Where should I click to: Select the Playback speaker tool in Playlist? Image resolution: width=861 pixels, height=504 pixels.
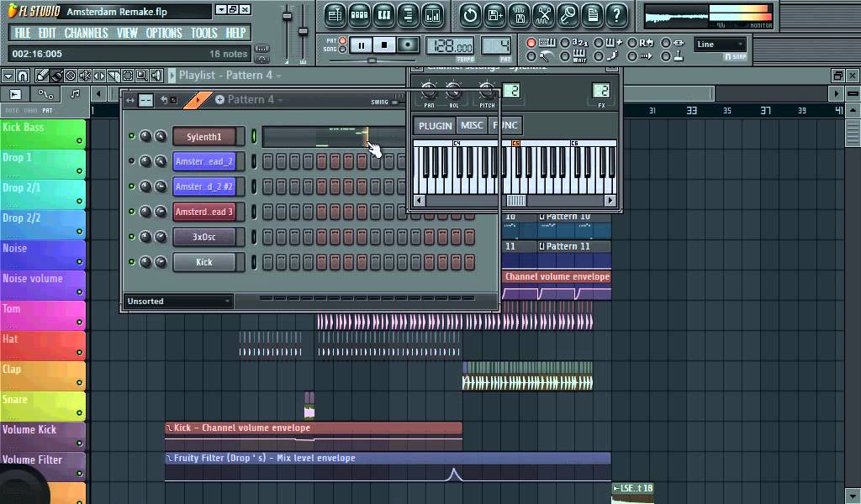pyautogui.click(x=156, y=75)
